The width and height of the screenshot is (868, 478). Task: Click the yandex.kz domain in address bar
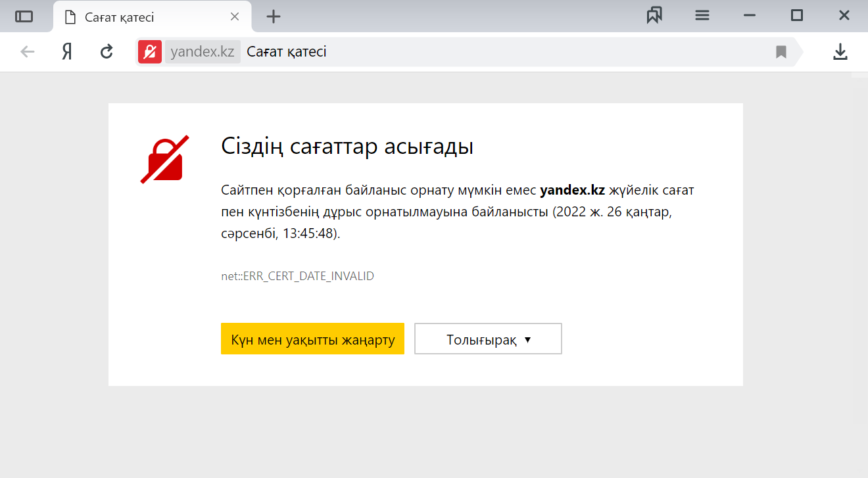click(202, 52)
